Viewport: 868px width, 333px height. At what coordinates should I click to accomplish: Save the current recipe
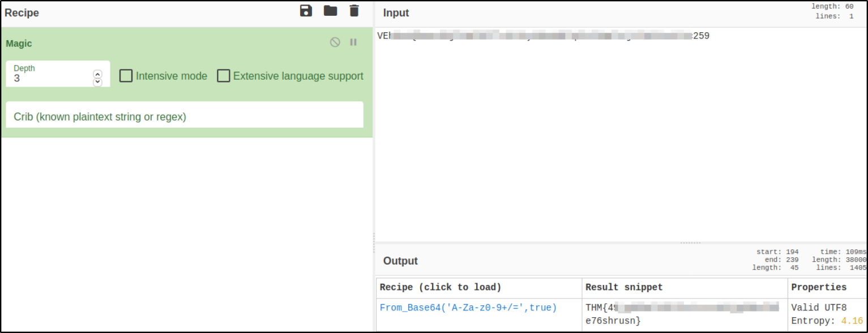pos(306,11)
